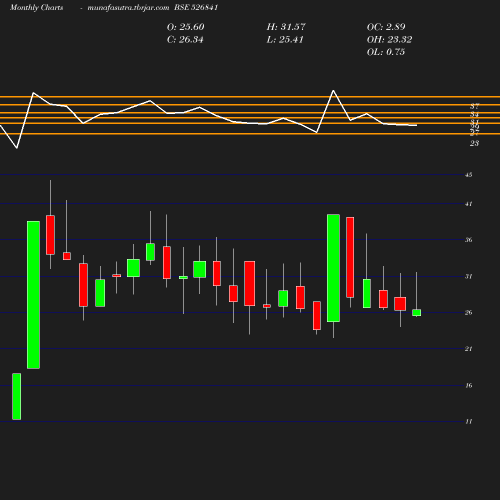Select the low value 'L: 25.41'
The image size is (500, 500).
pyautogui.click(x=285, y=40)
